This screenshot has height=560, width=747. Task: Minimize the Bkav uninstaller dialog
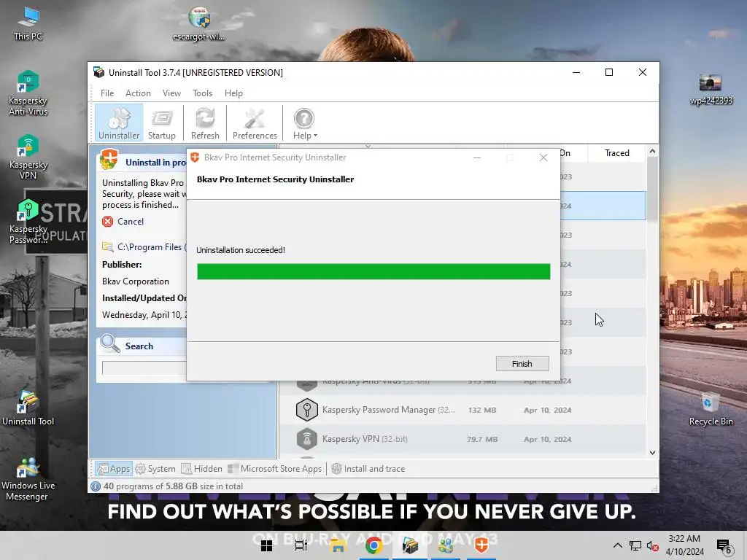(x=477, y=157)
